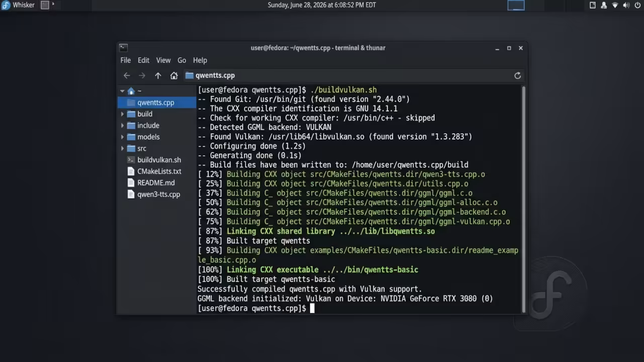Click the window-shaped tray icon

tap(593, 5)
